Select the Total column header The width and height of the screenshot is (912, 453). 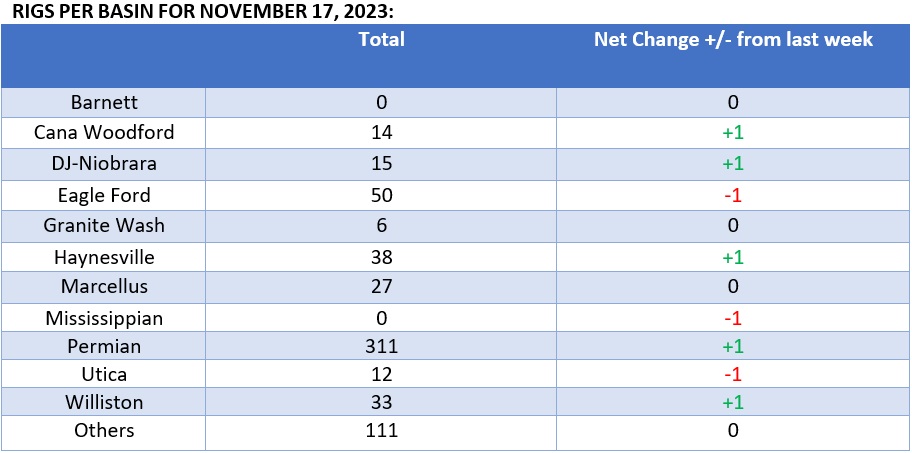click(381, 40)
